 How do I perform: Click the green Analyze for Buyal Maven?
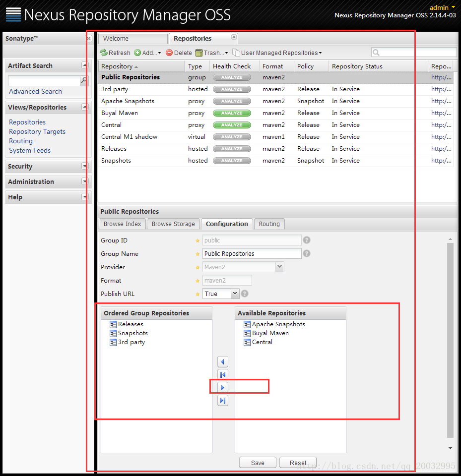(232, 113)
